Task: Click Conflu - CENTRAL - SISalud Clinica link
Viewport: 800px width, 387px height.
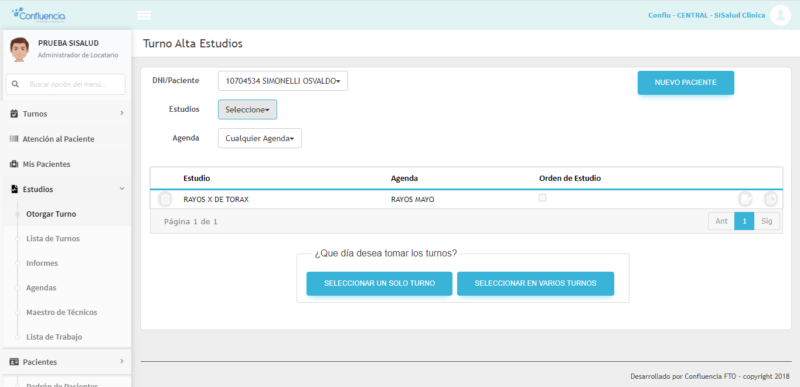Action: [x=707, y=15]
